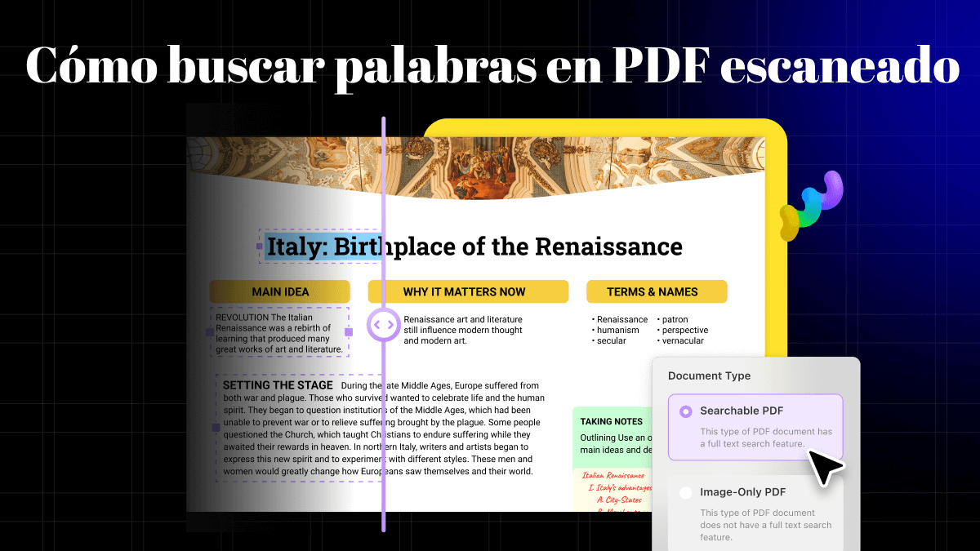Toggle the highlight on 'Italy: Birth' text
The height and width of the screenshot is (551, 980).
pos(324,246)
